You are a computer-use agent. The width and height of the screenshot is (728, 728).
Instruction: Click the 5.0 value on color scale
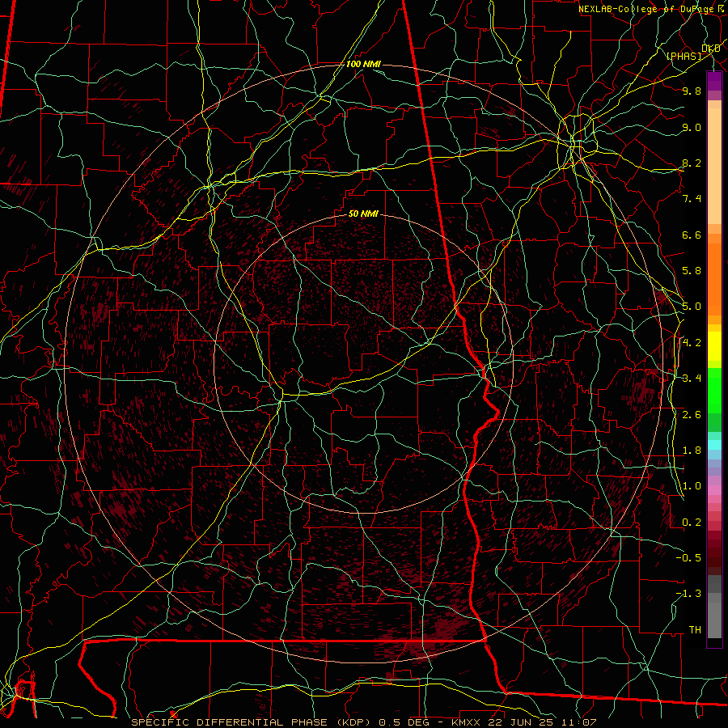coord(692,307)
